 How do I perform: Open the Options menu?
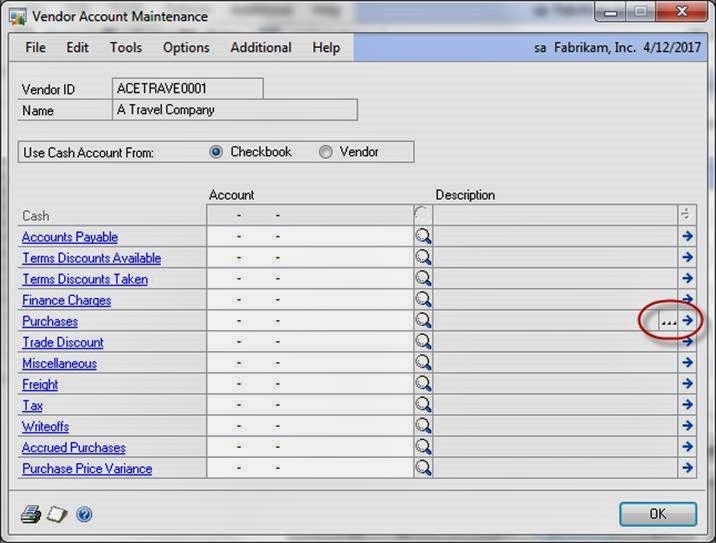coord(186,47)
